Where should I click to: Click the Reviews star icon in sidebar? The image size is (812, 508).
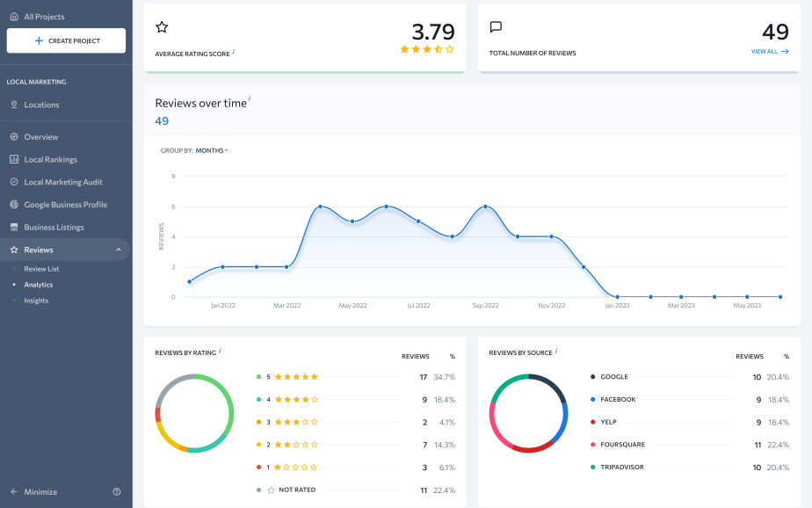point(14,250)
